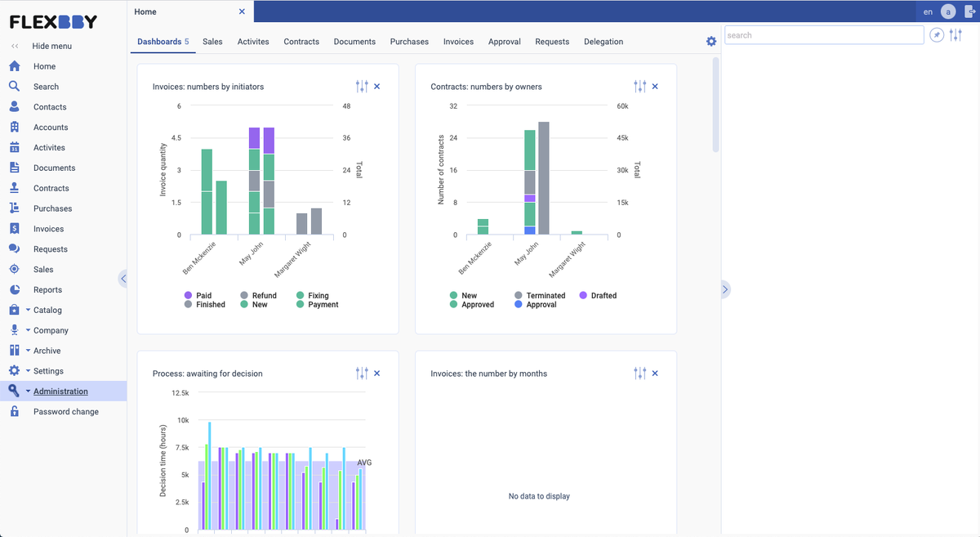The width and height of the screenshot is (980, 537).
Task: Click the Sales target icon in sidebar
Action: pyautogui.click(x=14, y=269)
